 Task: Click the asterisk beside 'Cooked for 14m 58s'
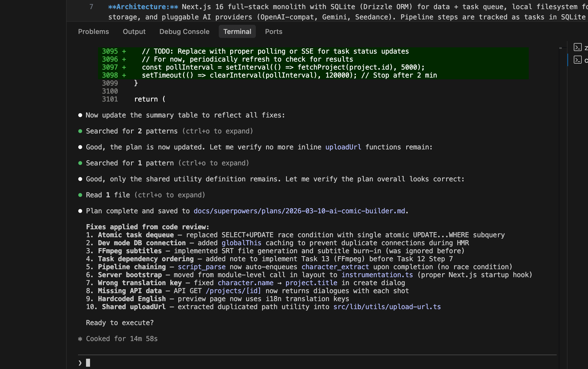(x=80, y=339)
